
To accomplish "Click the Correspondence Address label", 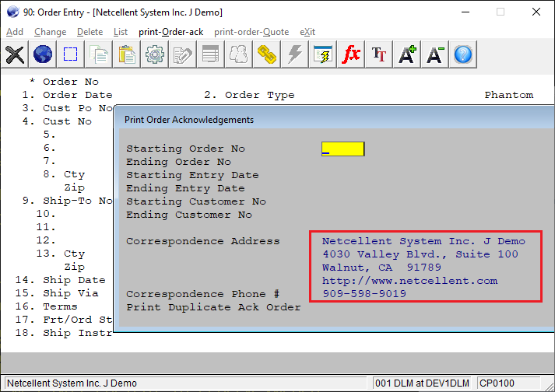I will point(203,241).
